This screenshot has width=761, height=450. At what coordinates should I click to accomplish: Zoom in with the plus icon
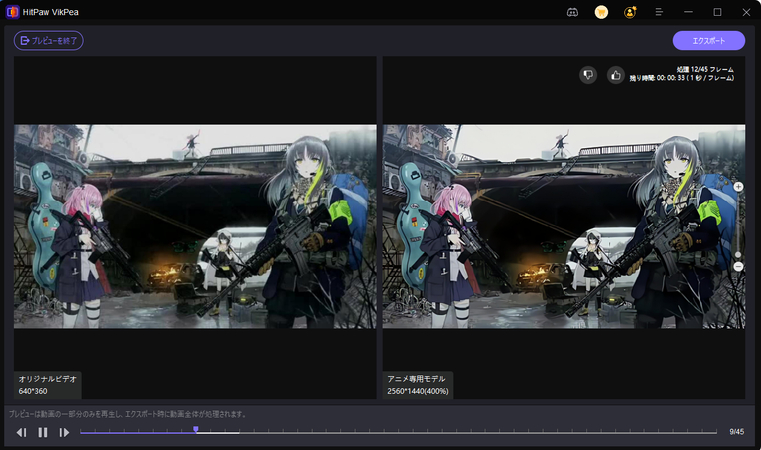pyautogui.click(x=738, y=187)
